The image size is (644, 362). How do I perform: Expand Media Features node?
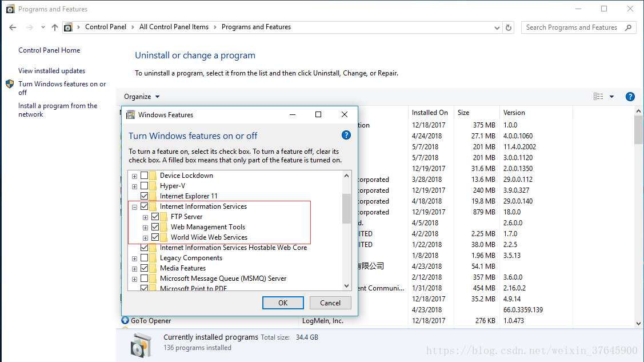[135, 269]
